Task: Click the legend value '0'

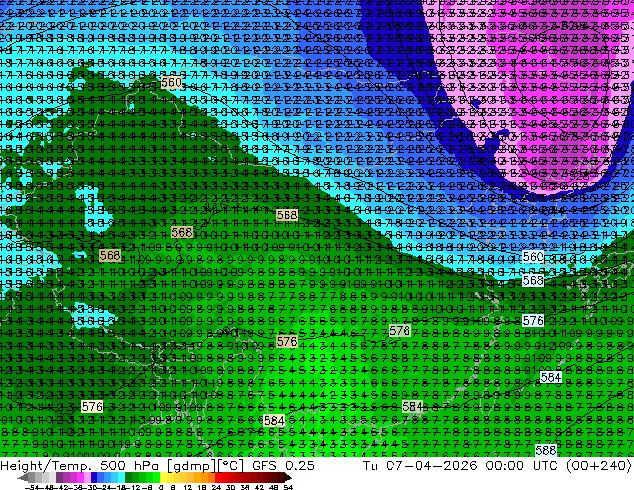Action: 161,487
